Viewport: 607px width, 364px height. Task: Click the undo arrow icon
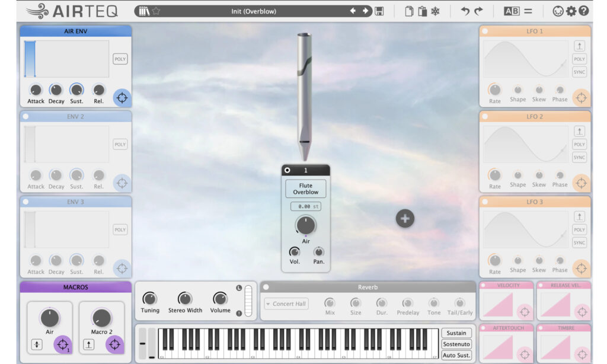465,11
